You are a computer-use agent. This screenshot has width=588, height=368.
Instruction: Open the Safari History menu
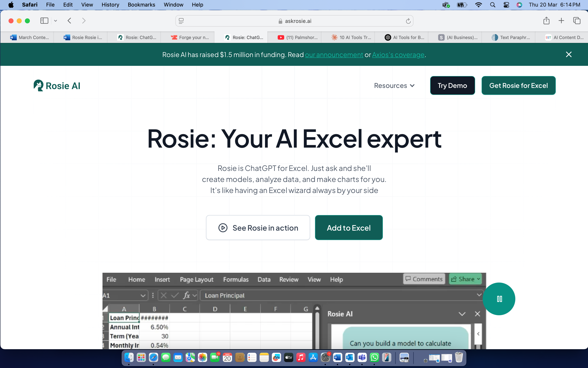[110, 5]
